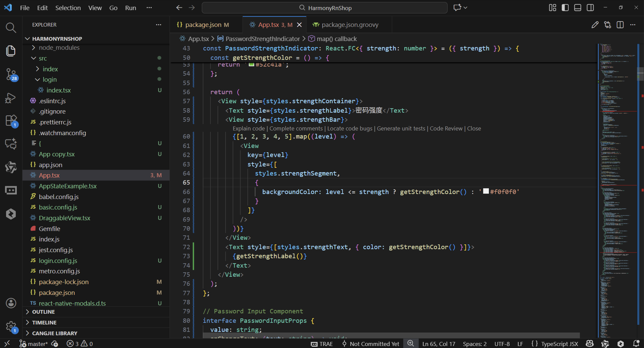Toggle the Primary Side Bar visibility
Screen dimensions: 644x348
tap(565, 8)
